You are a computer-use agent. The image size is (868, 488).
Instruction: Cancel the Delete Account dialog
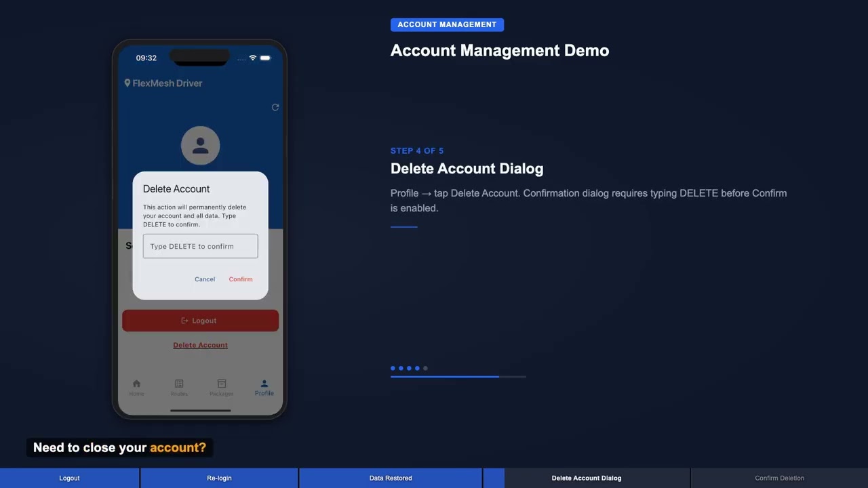(205, 279)
